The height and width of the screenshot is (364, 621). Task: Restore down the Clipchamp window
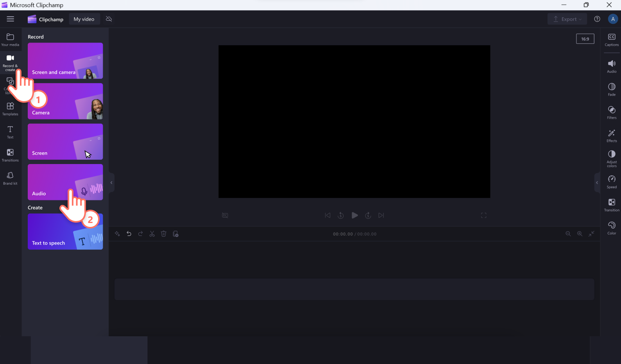(586, 5)
